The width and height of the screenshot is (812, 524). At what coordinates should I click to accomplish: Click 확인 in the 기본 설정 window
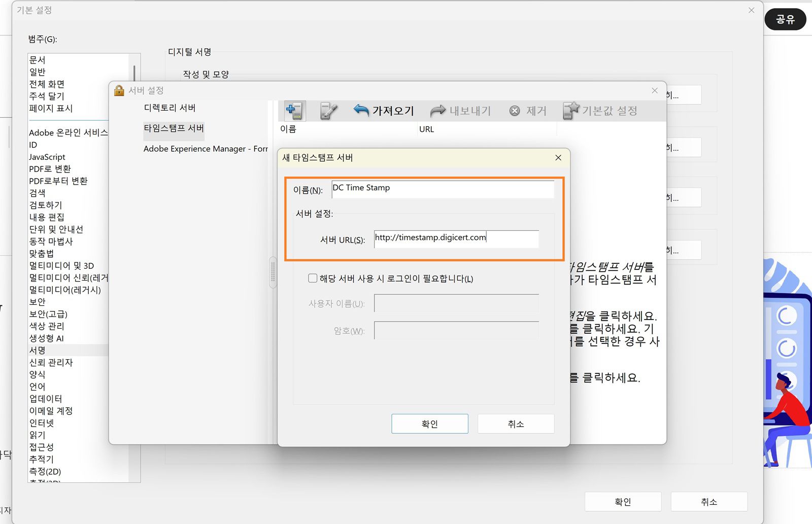click(x=623, y=502)
